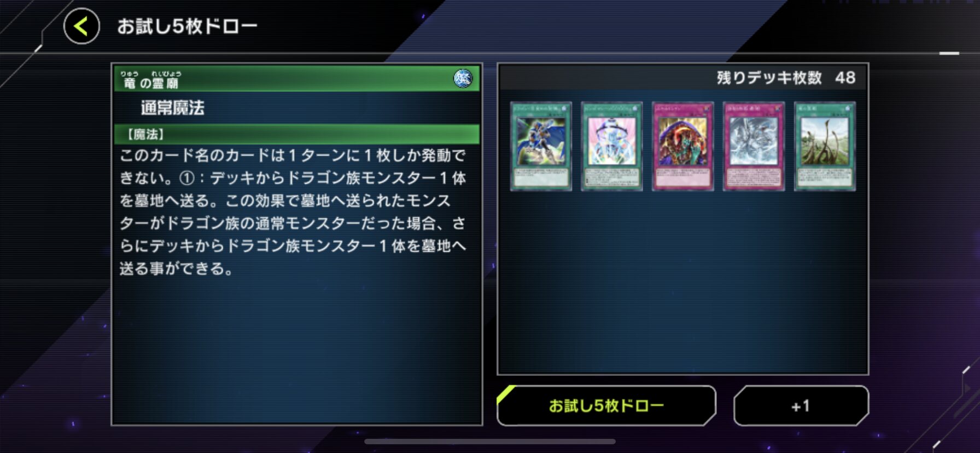Screen dimensions: 980x453
Task: Redraw a hand with the お試し5枚ドロー button
Action: (606, 405)
